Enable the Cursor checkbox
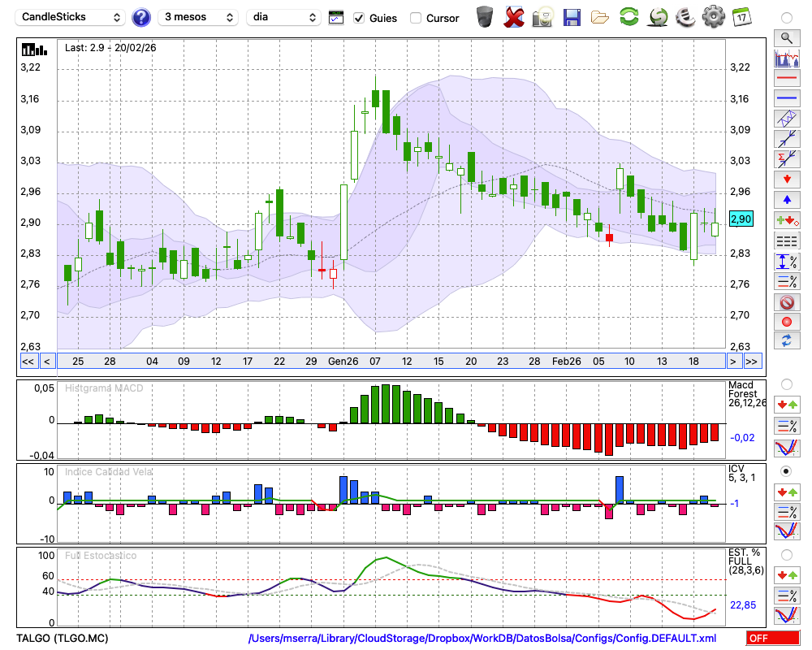Viewport: 812px width, 650px height. (x=416, y=18)
